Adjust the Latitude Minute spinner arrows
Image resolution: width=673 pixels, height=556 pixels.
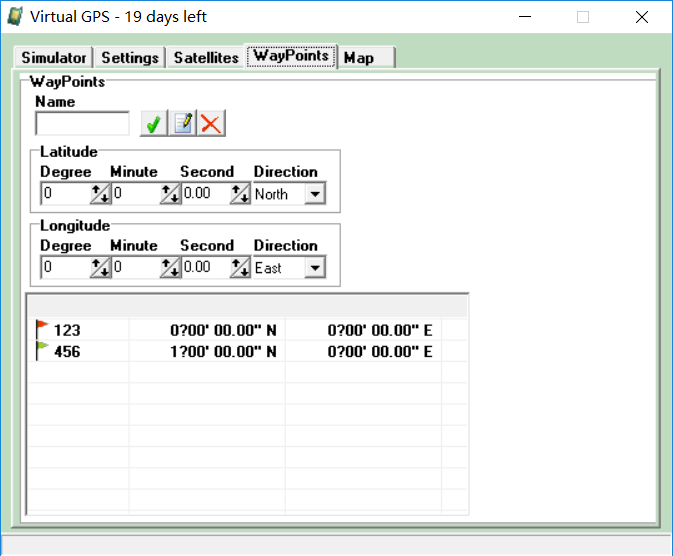(x=170, y=194)
